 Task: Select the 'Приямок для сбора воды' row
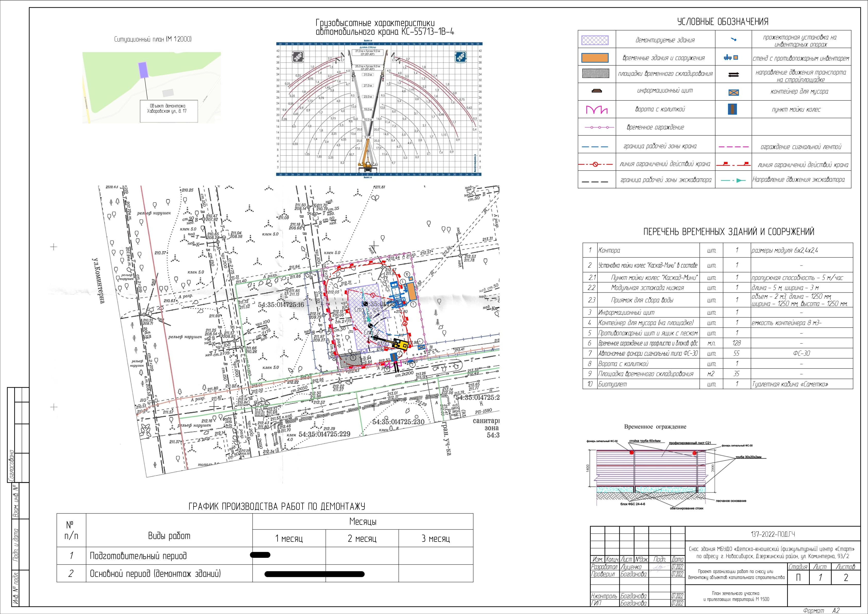tap(717, 300)
